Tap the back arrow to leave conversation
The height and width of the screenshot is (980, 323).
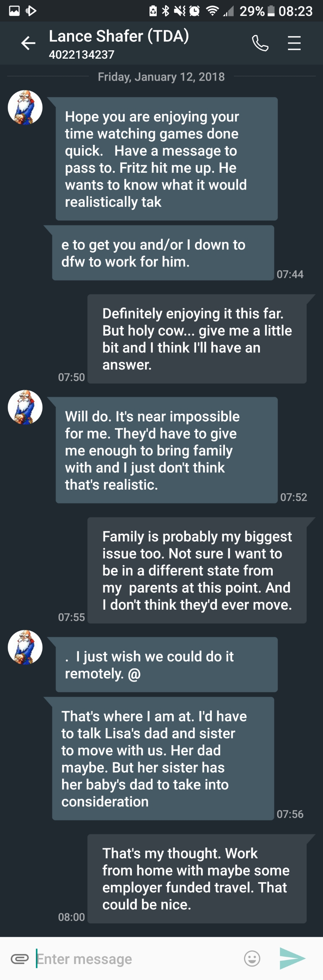[x=28, y=43]
